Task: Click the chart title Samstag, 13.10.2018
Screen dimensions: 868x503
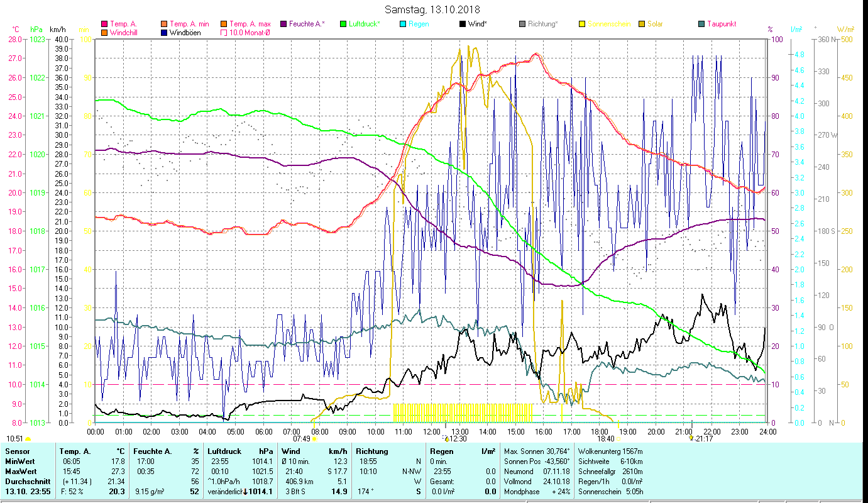Action: [x=431, y=9]
